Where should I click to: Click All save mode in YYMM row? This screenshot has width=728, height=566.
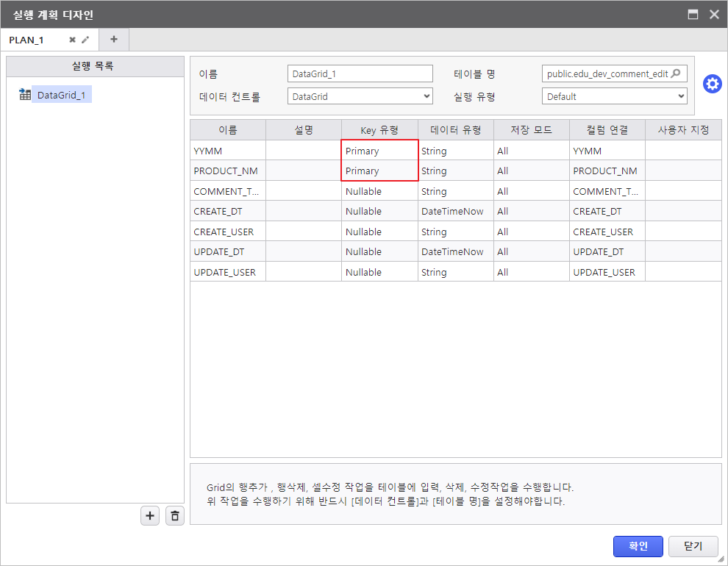click(x=531, y=151)
